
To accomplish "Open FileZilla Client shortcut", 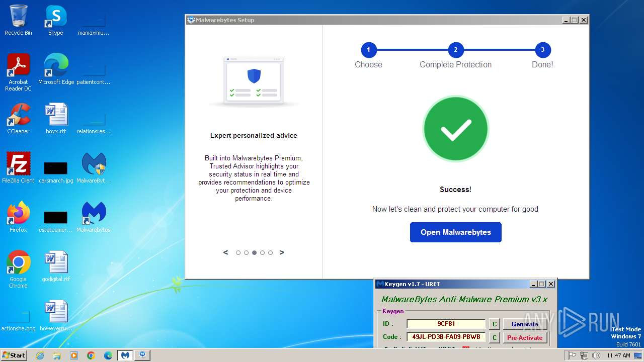I will [x=18, y=168].
